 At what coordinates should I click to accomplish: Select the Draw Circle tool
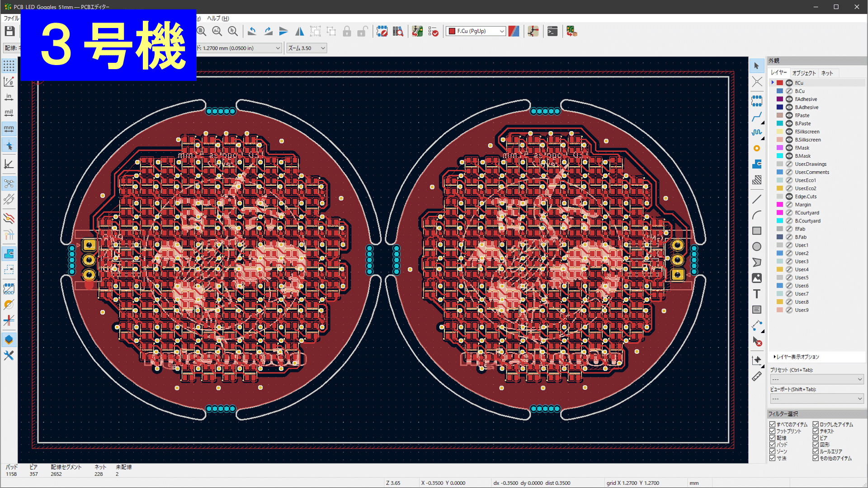coord(757,247)
